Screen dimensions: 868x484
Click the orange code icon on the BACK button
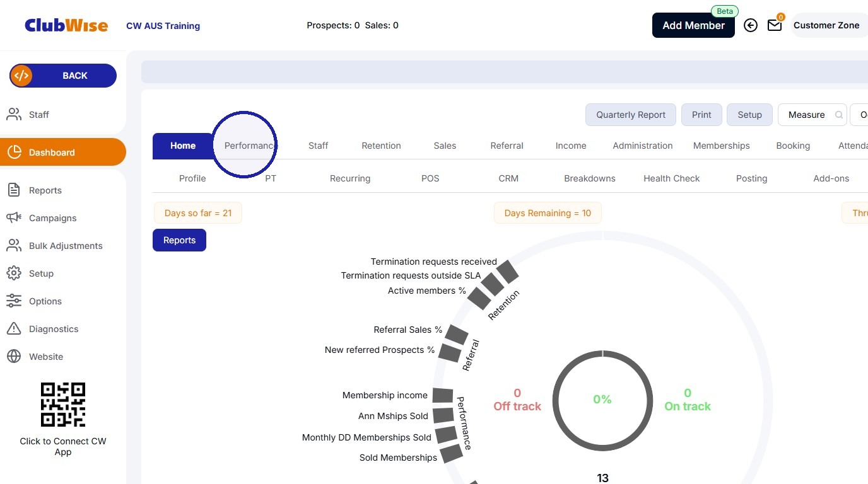tap(21, 76)
